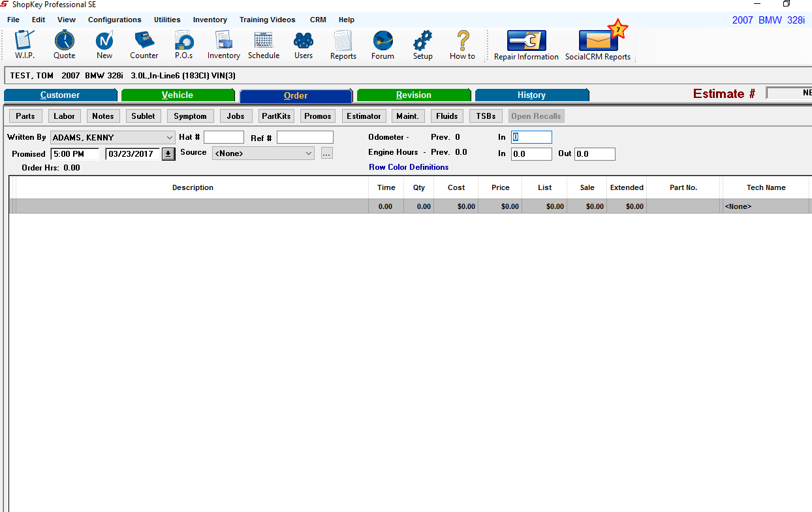Click the Promised date field 03/23/2017

tap(133, 154)
